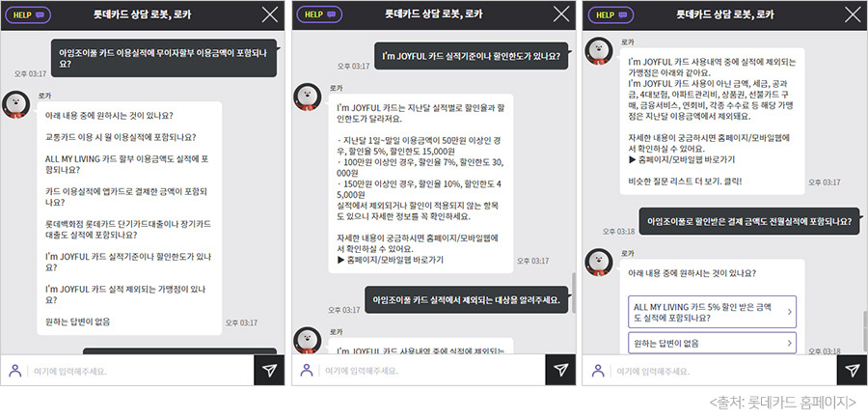The image size is (868, 420).
Task: Click user bubble '아임조이풀 카드 이용실적에 무이자할부 이용금액이 포함되나요?'
Action: (x=164, y=58)
